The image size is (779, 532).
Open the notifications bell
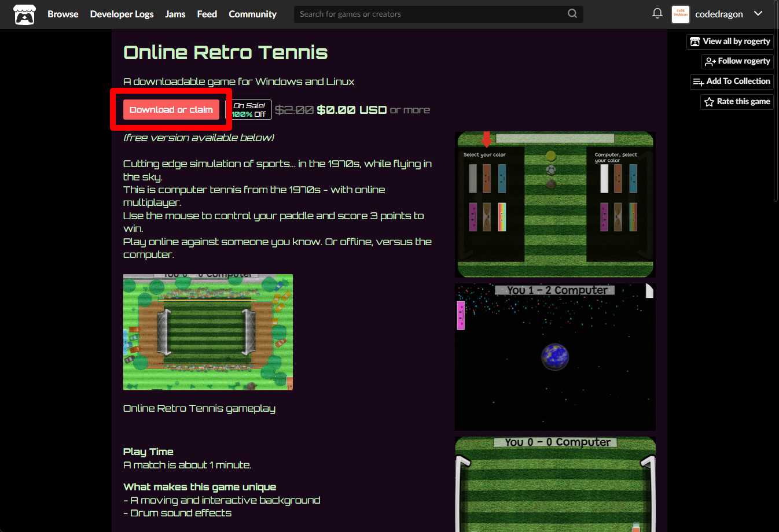(x=657, y=13)
